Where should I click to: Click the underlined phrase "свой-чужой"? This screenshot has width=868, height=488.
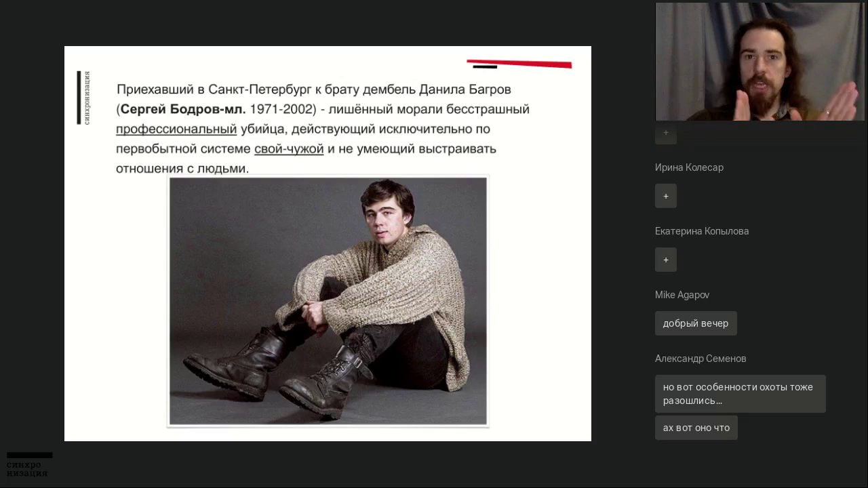coord(289,148)
